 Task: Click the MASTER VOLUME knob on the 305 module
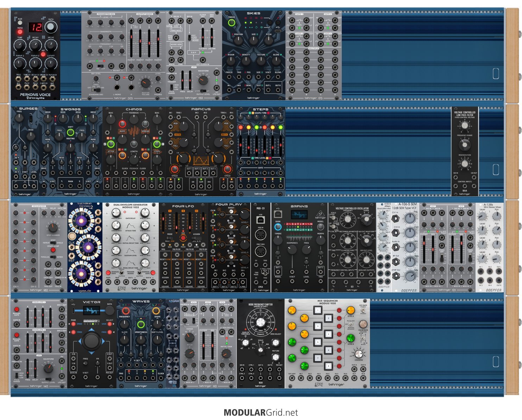tap(145, 83)
